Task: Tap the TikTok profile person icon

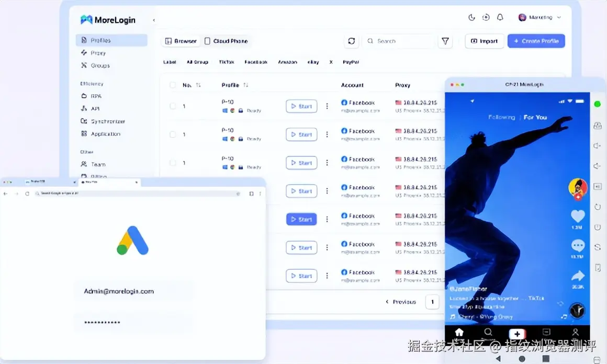Action: click(x=575, y=332)
